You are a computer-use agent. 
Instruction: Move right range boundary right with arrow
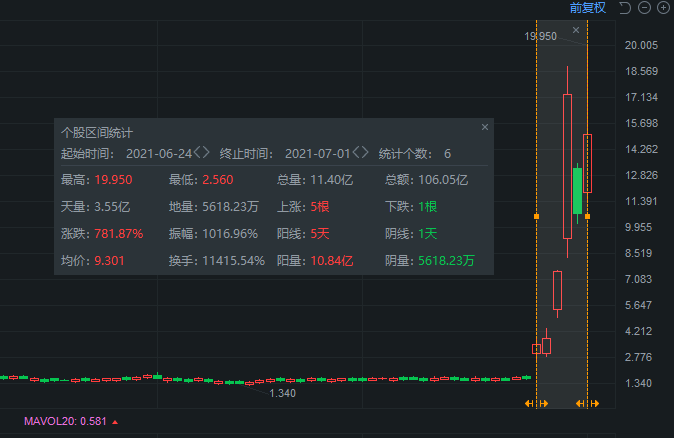594,403
